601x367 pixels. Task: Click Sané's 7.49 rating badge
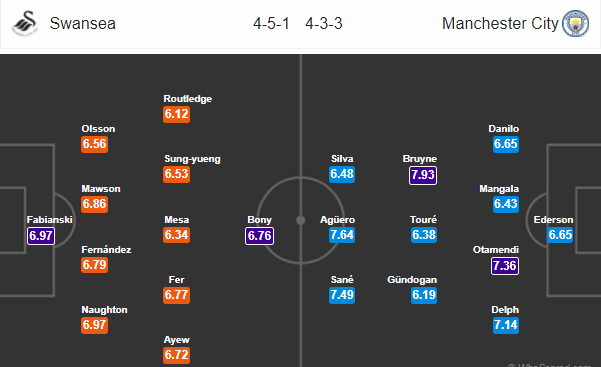coord(342,295)
